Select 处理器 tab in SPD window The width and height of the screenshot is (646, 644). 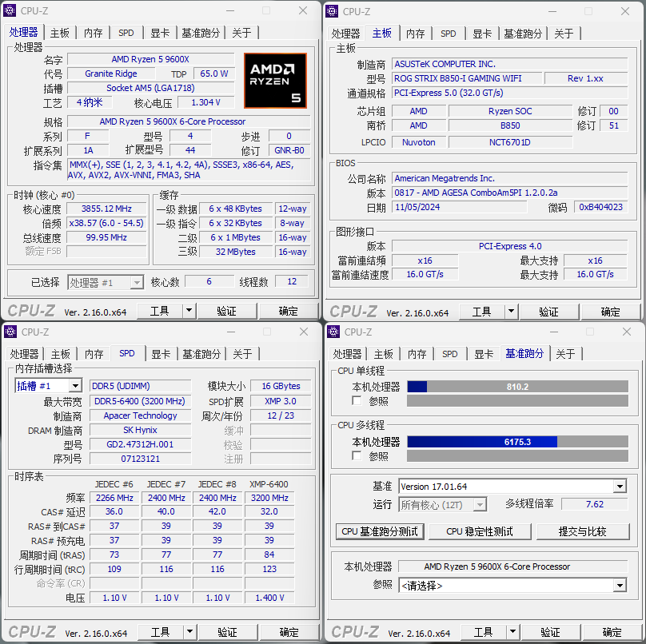coord(24,354)
